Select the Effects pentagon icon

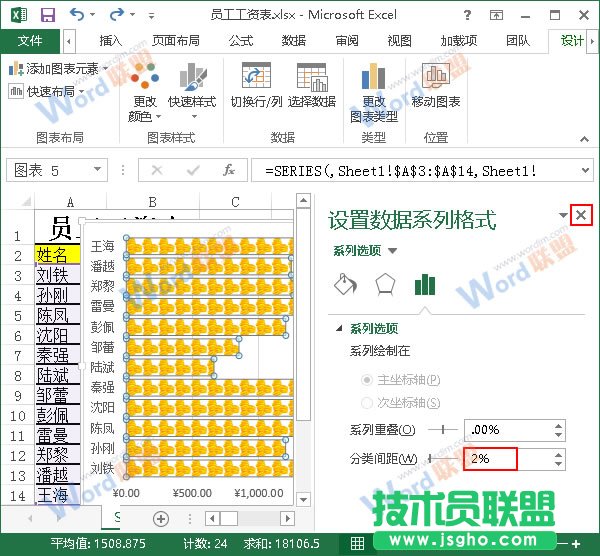385,285
